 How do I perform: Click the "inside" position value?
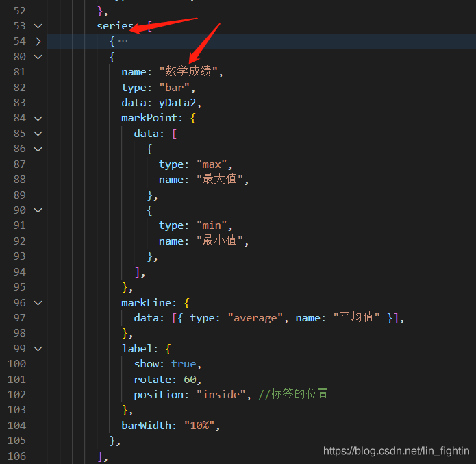pyautogui.click(x=221, y=394)
